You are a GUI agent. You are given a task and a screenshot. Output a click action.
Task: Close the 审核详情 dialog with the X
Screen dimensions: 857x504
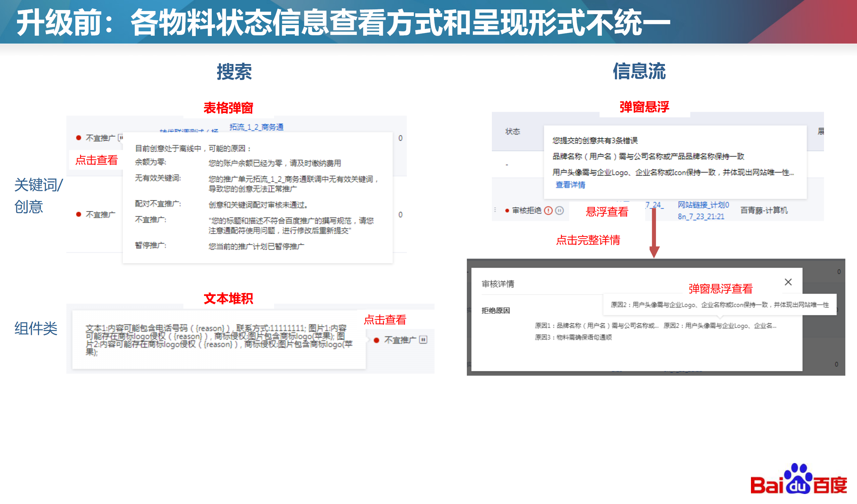[x=788, y=282]
